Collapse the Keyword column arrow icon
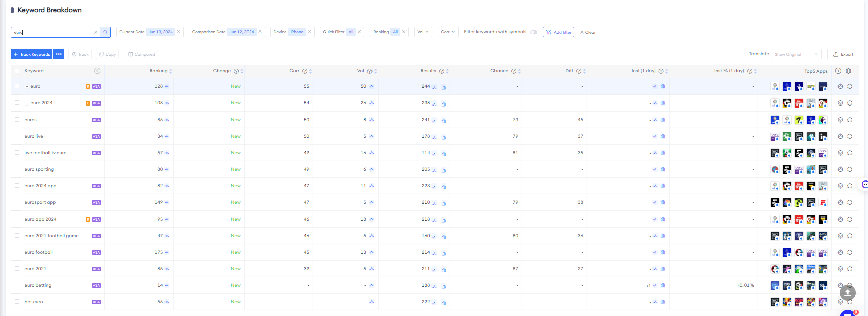This screenshot has width=868, height=316. pos(97,71)
